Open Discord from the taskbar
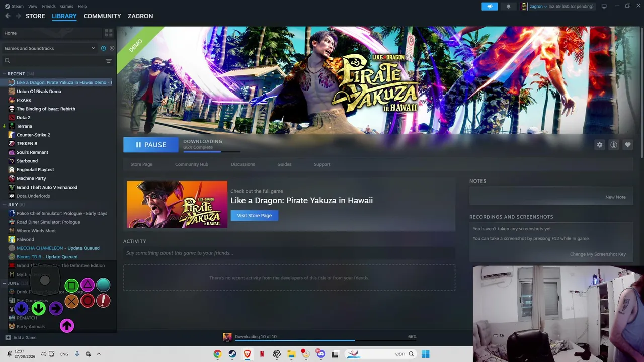 (320, 354)
